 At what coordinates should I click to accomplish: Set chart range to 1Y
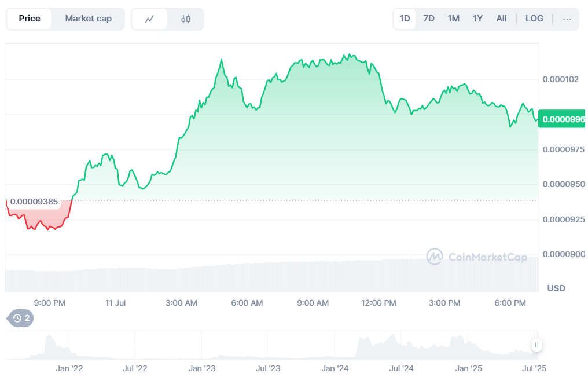pyautogui.click(x=477, y=19)
